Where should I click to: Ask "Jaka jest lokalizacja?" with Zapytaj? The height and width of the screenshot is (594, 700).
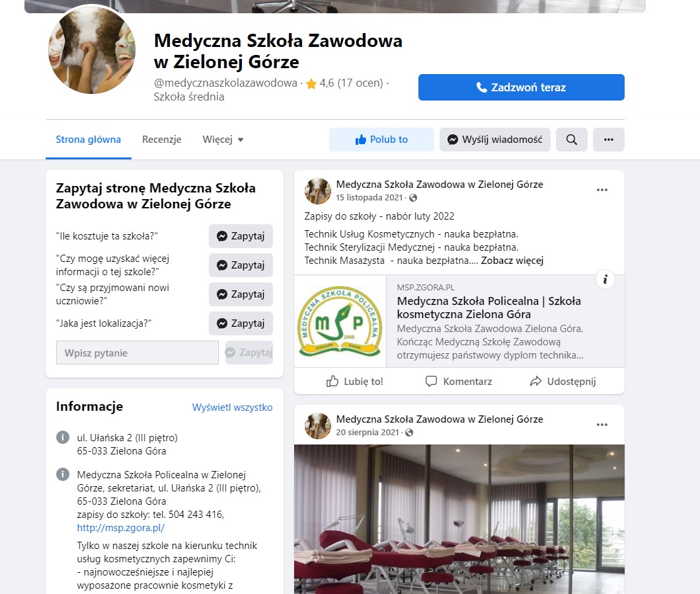coord(241,323)
